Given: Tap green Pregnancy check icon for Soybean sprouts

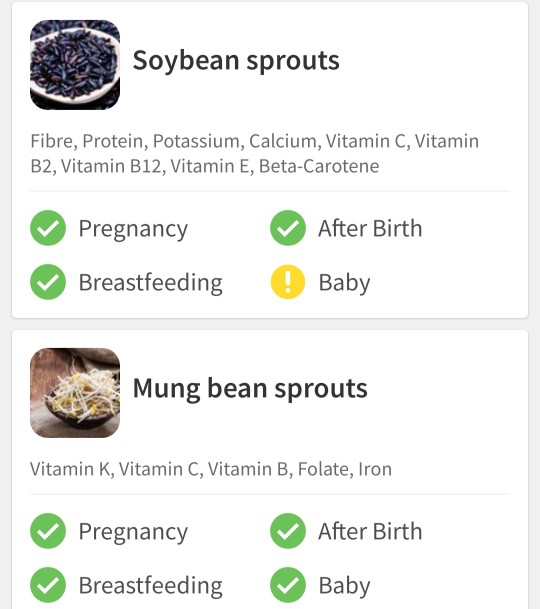Looking at the screenshot, I should click(x=48, y=228).
